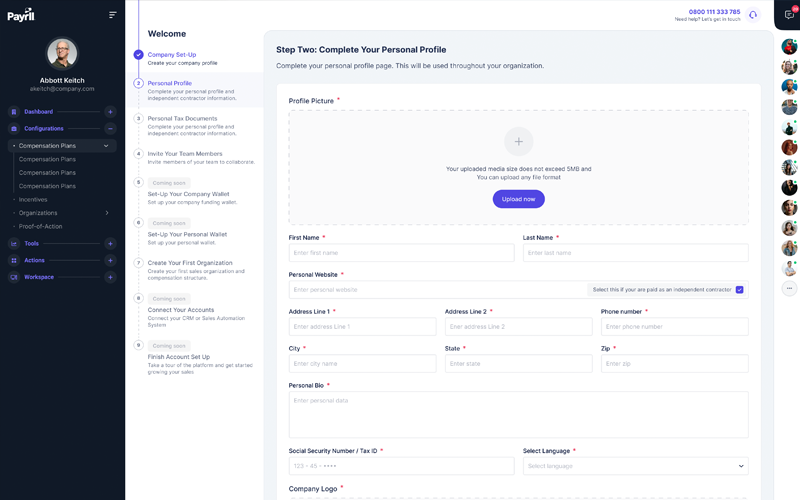Expand the Organizations submenu chevron

pos(107,213)
